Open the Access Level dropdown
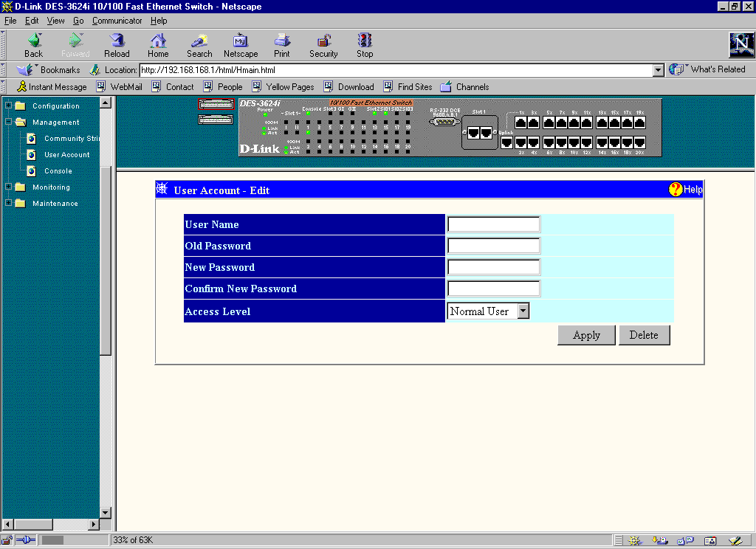 pos(523,311)
